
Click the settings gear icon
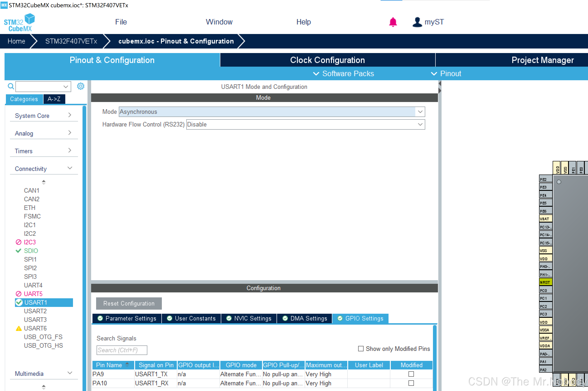(80, 86)
